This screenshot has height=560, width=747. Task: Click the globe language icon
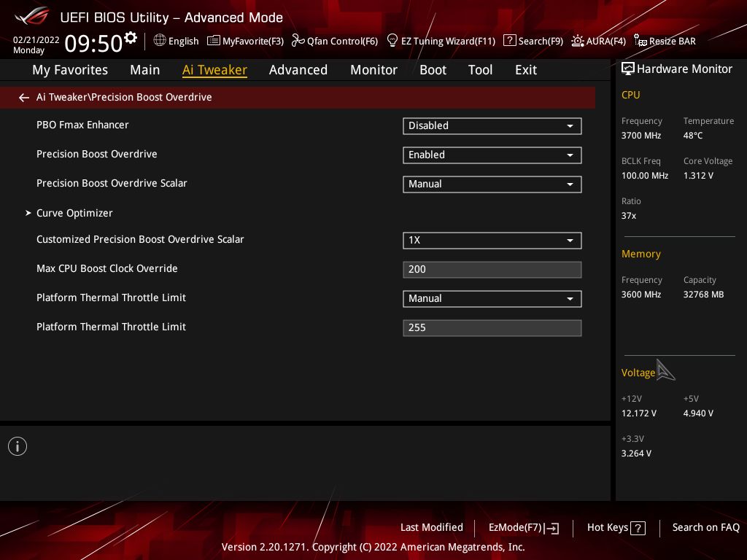pyautogui.click(x=160, y=41)
